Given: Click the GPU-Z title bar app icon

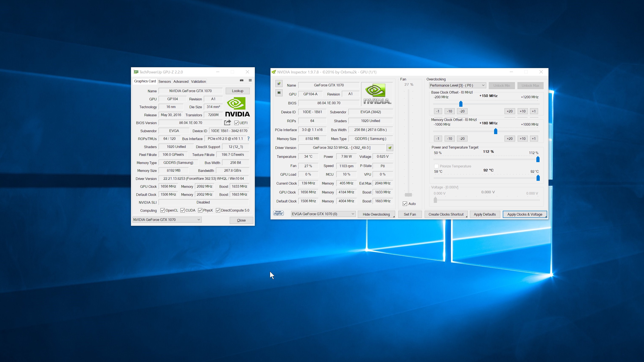Looking at the screenshot, I should (x=136, y=72).
